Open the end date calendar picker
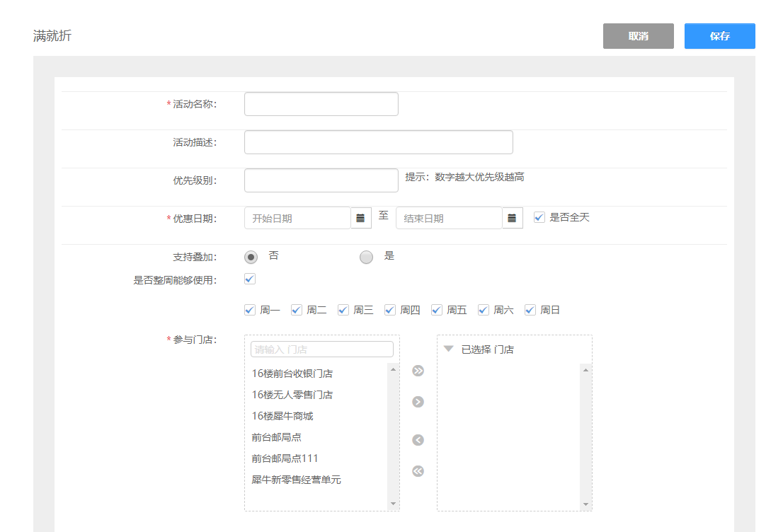This screenshot has width=783, height=532. 512,218
